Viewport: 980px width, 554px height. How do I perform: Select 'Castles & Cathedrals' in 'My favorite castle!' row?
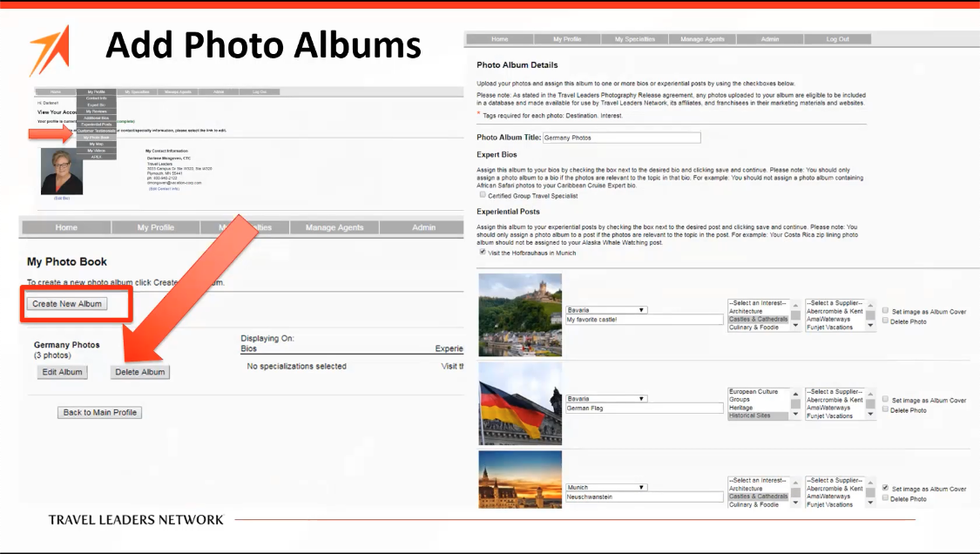click(x=759, y=319)
